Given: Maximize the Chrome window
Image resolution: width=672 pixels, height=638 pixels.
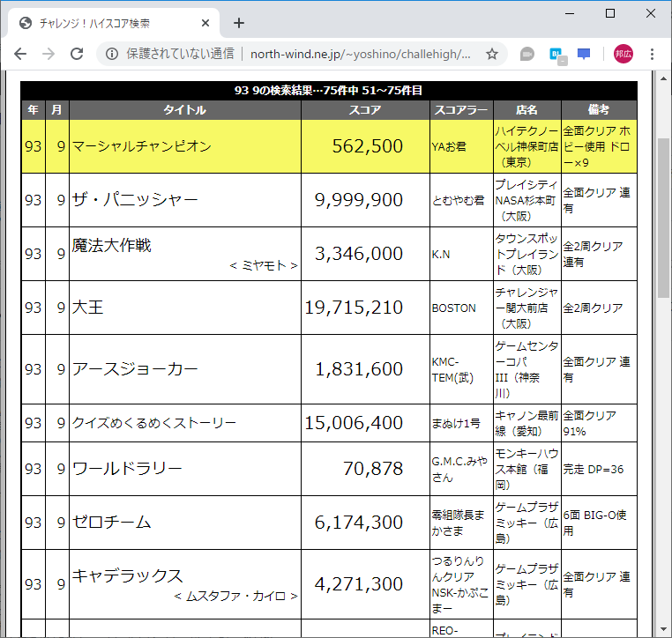Looking at the screenshot, I should pyautogui.click(x=610, y=14).
